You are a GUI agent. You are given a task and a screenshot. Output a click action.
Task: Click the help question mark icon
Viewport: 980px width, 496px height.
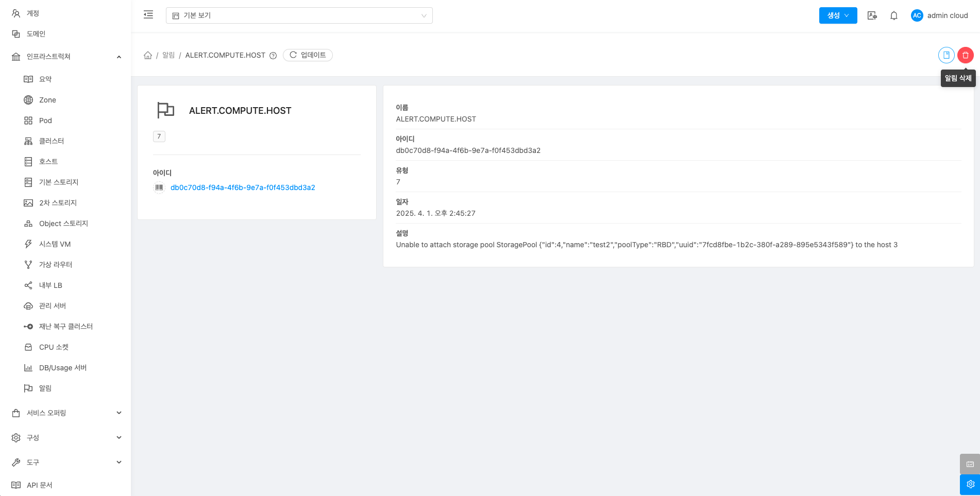tap(273, 56)
